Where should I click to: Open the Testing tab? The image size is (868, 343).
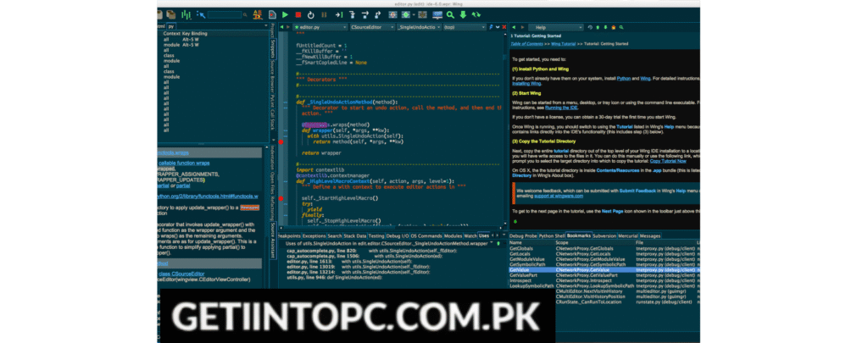point(376,235)
